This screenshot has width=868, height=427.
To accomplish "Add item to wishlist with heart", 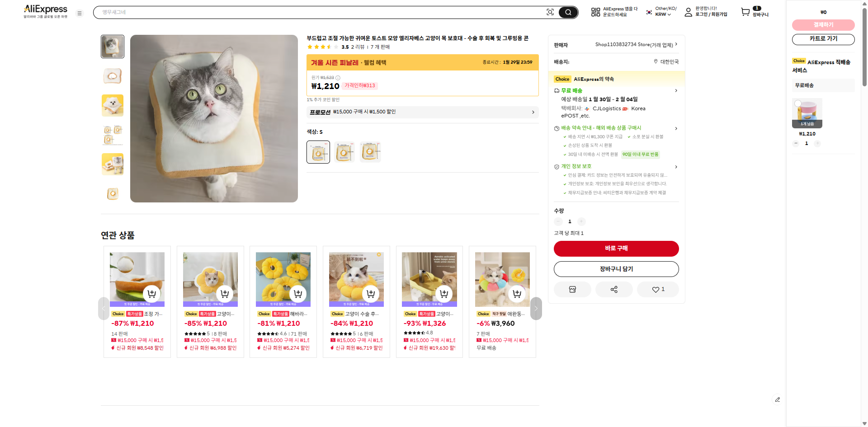I will 657,289.
